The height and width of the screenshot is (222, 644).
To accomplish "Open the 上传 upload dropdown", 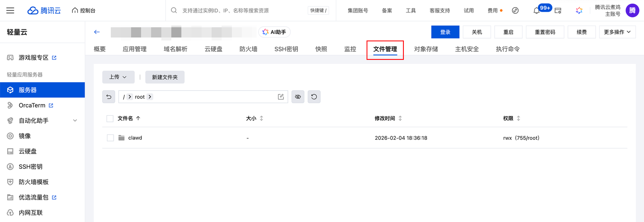I will (x=118, y=77).
